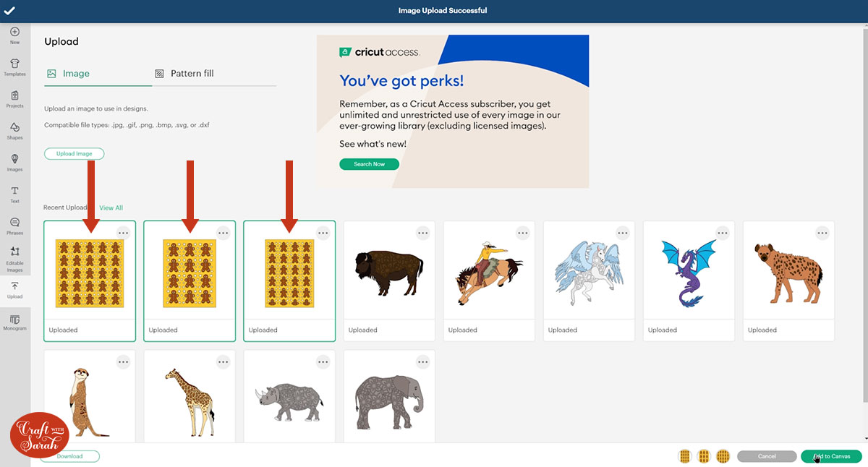The height and width of the screenshot is (467, 868).
Task: Open options menu on bison image
Action: click(x=422, y=233)
